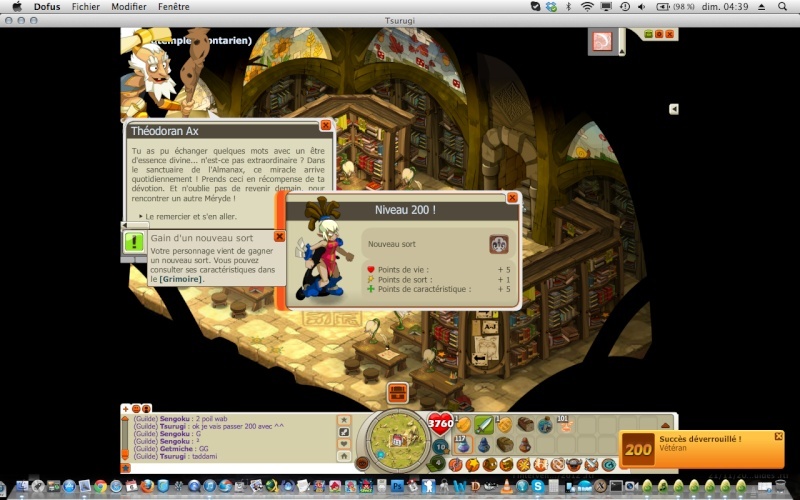This screenshot has width=800, height=500.
Task: Click the up arrow at shortcut bar's right end
Action: click(x=665, y=425)
